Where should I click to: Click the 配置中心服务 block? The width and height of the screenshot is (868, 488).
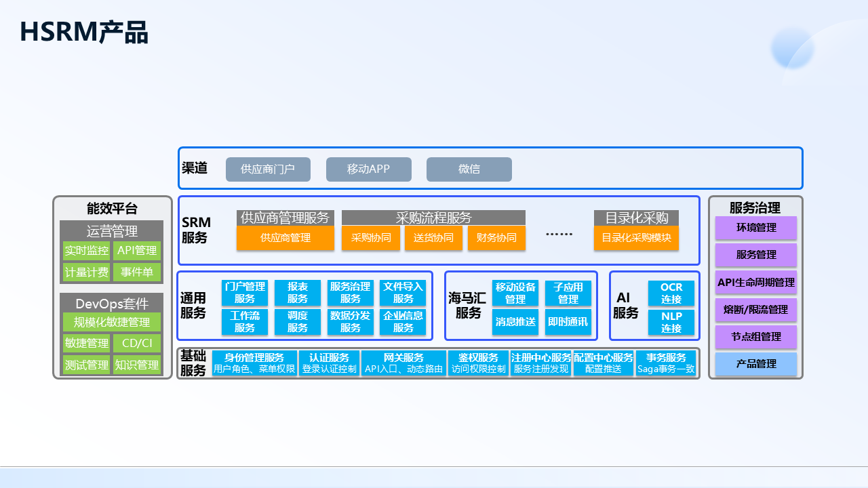pyautogui.click(x=604, y=363)
